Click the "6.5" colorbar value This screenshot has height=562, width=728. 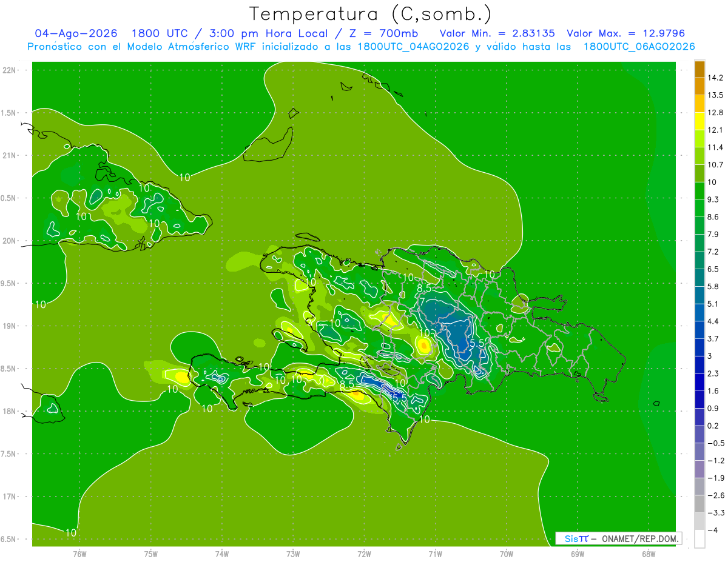pyautogui.click(x=713, y=269)
